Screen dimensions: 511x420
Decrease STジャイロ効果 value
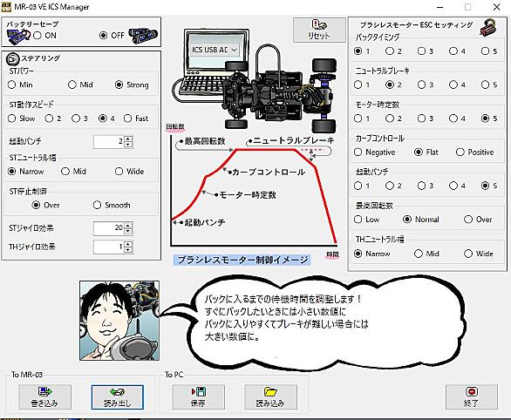[x=128, y=231]
